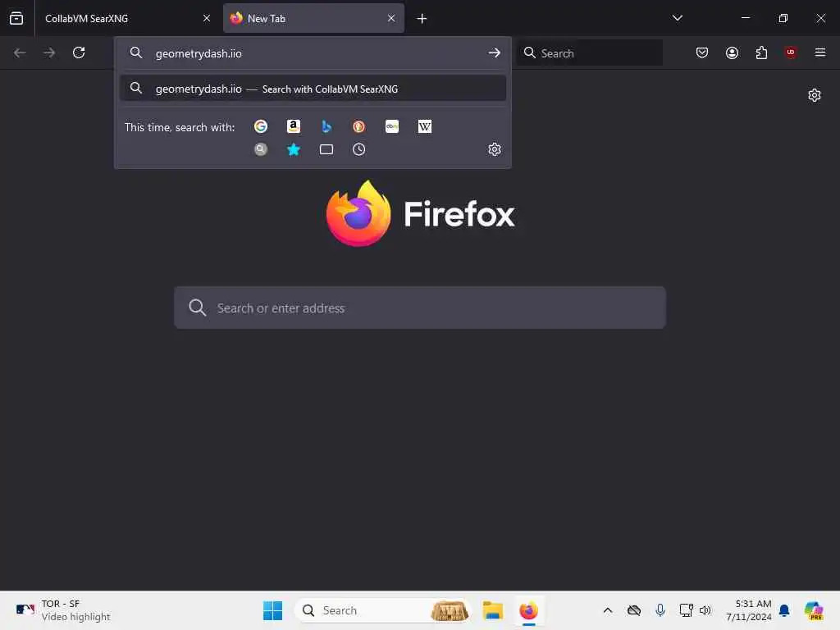Screen dimensions: 840x630
Task: Open the volume tray icon
Action: (705, 610)
